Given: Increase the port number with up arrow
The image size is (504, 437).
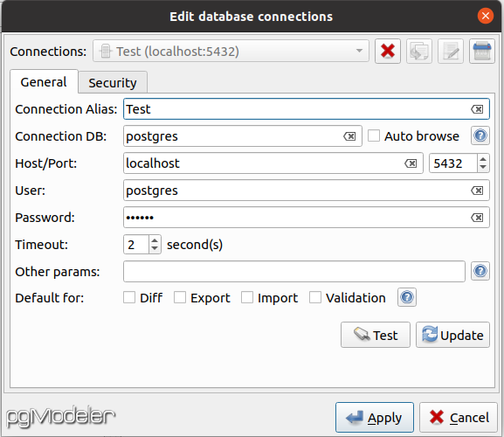Looking at the screenshot, I should tap(483, 159).
